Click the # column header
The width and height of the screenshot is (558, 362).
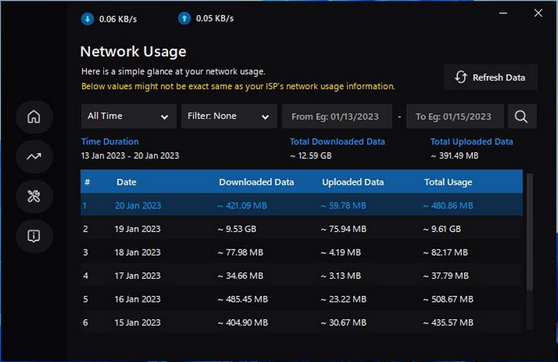[x=87, y=182]
